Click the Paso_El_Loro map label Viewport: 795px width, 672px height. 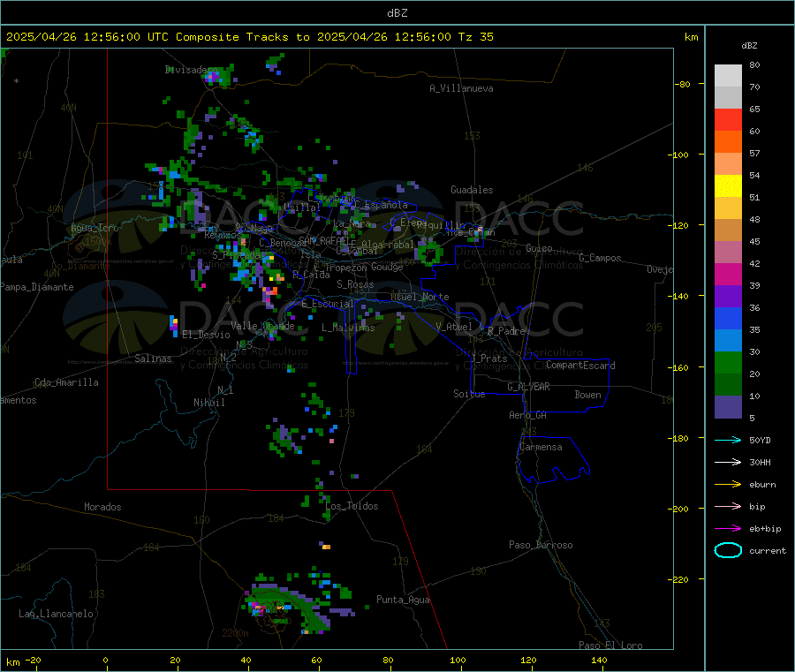(610, 646)
